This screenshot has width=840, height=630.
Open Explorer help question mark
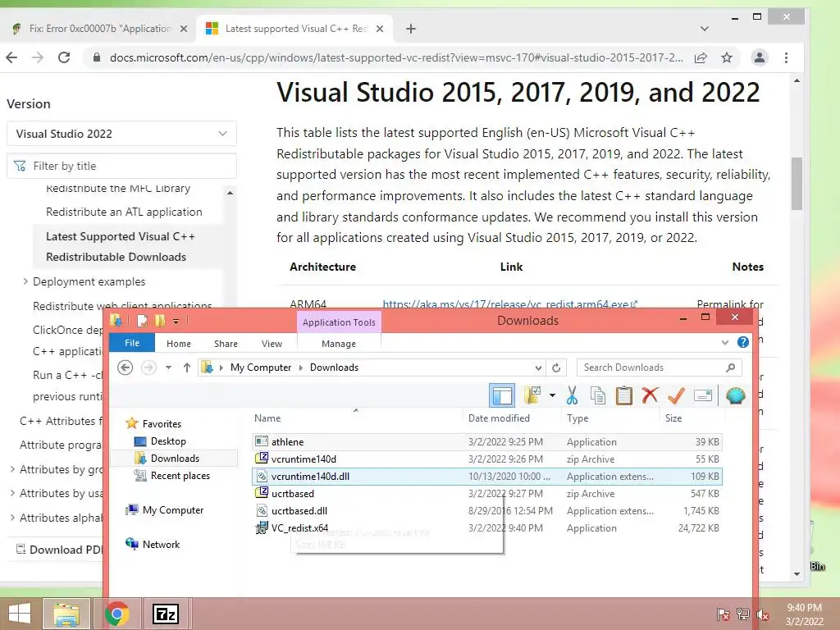[x=743, y=342]
